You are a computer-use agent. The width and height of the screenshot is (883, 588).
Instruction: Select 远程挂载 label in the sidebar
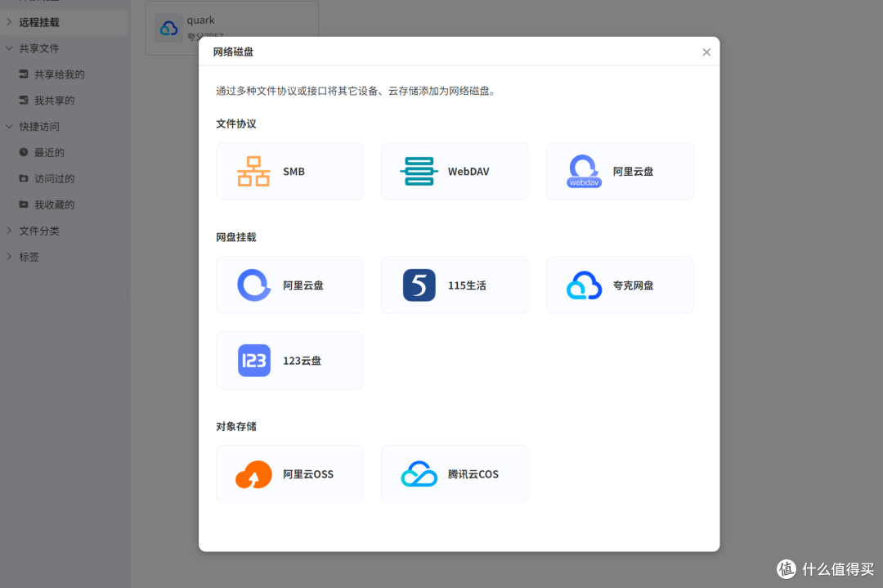39,23
